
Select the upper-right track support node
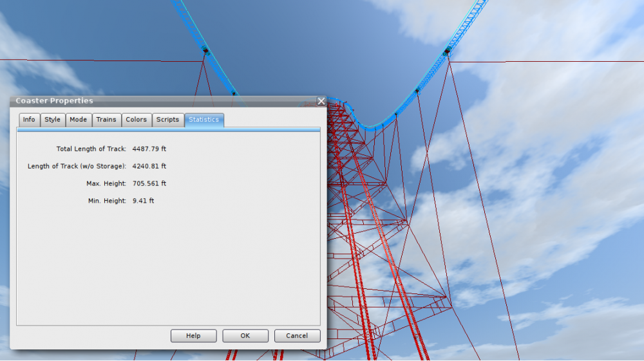[447, 51]
